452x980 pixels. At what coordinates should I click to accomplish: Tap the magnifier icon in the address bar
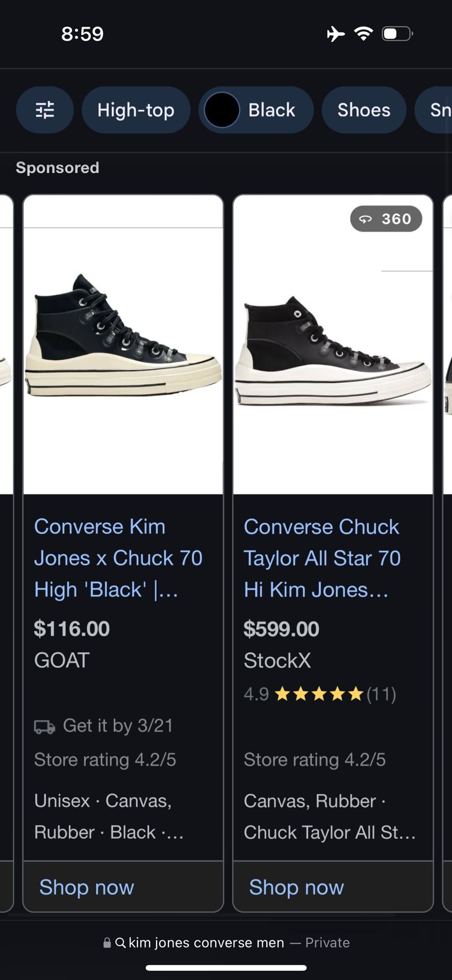pos(121,942)
